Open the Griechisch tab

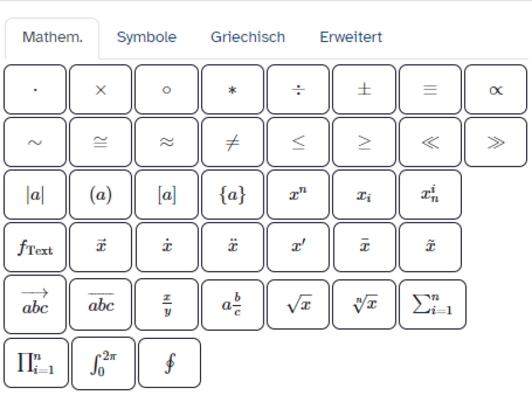[248, 37]
